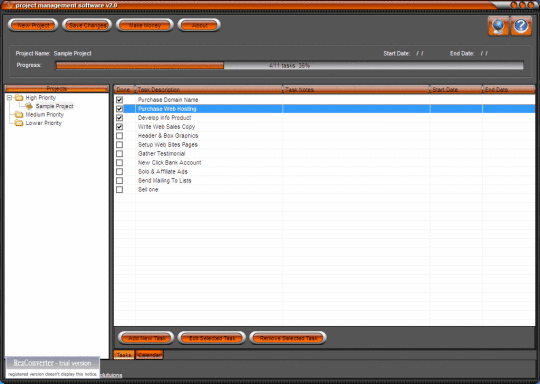Check the Sell one task checkbox
Screen dimensions: 540x384
pyautogui.click(x=120, y=189)
